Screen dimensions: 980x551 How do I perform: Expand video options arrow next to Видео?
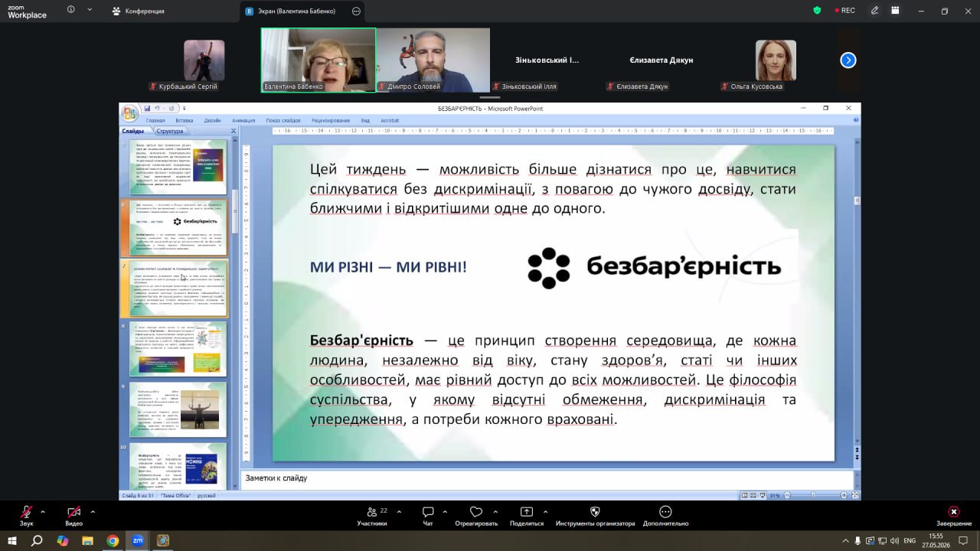tap(93, 512)
